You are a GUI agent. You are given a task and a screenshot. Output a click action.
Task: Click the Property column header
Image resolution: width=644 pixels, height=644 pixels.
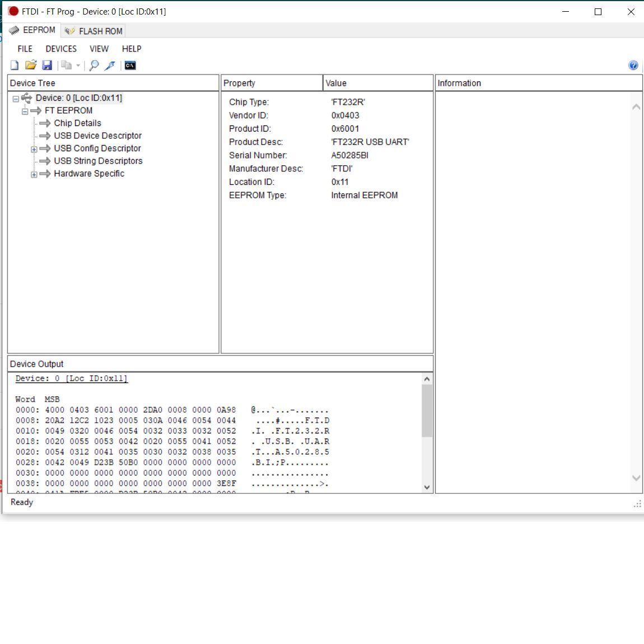coord(272,83)
